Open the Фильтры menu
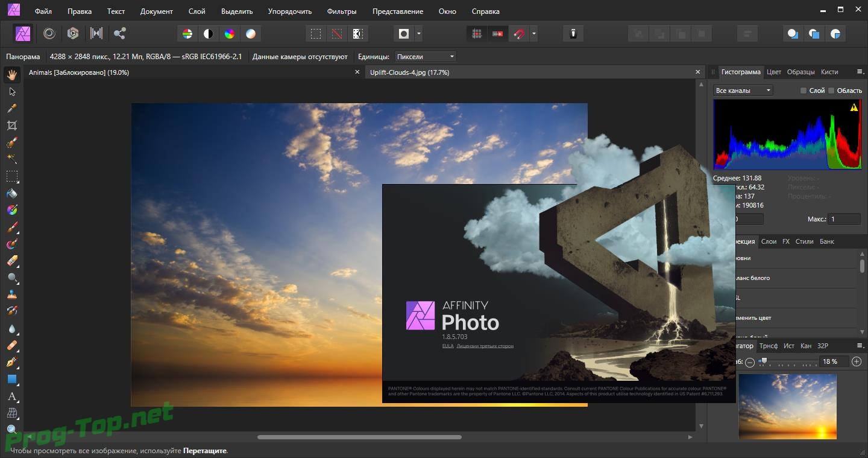The image size is (868, 458). point(341,11)
